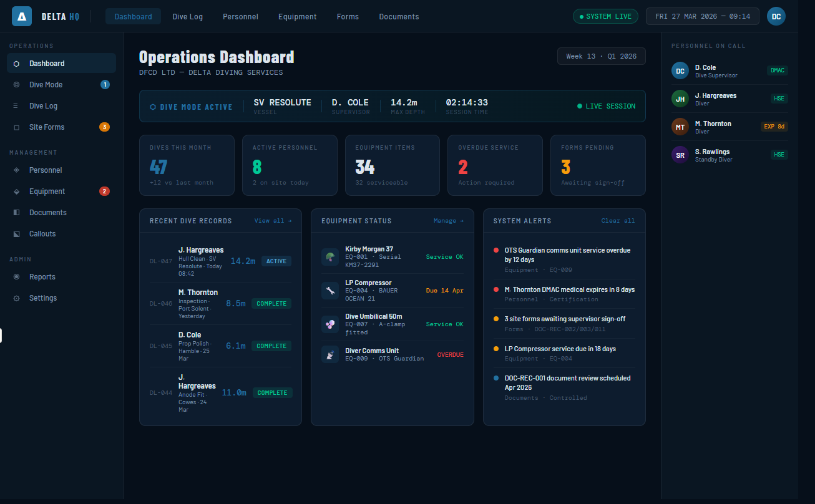Viewport: 815px width, 504px height.
Task: Clear all System Alerts
Action: pyautogui.click(x=618, y=221)
